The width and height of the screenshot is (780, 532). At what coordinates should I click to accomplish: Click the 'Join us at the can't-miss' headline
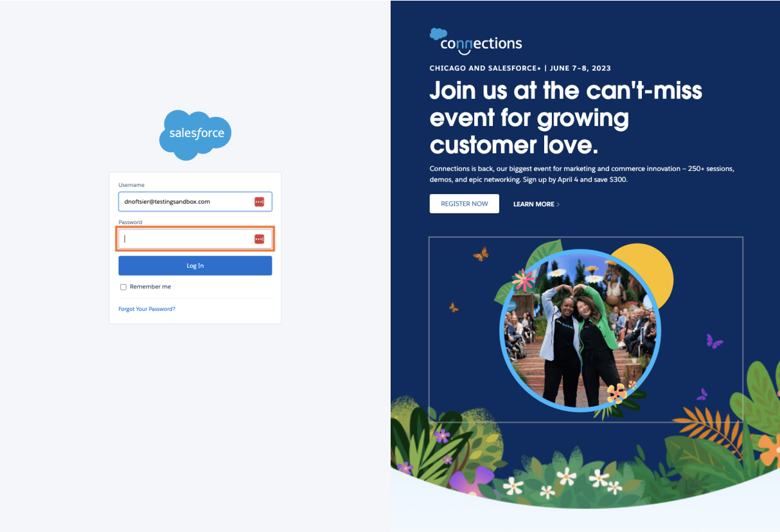(566, 118)
